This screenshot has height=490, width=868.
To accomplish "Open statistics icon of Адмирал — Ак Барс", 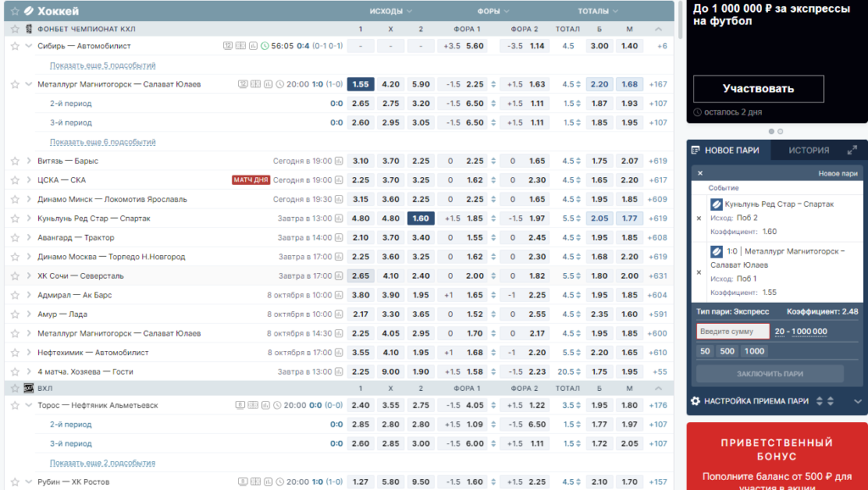I will [x=339, y=295].
